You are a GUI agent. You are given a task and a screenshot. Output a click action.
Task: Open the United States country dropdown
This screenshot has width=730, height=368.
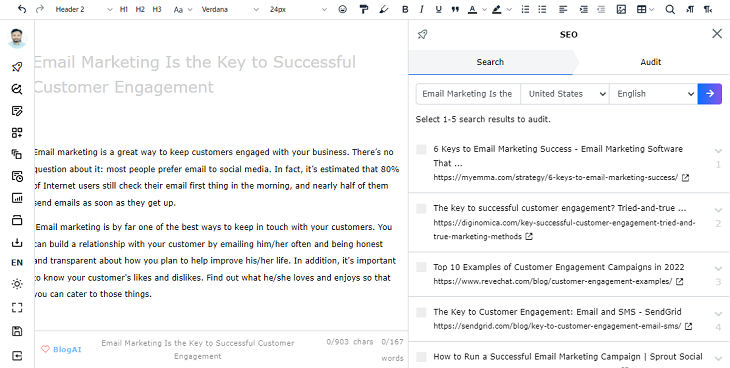pyautogui.click(x=565, y=94)
